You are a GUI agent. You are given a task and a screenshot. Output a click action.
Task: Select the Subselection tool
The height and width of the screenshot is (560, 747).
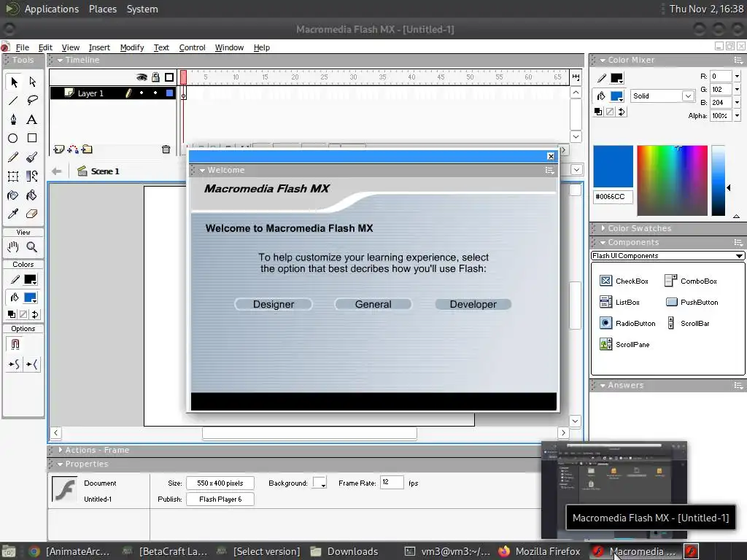click(x=32, y=82)
